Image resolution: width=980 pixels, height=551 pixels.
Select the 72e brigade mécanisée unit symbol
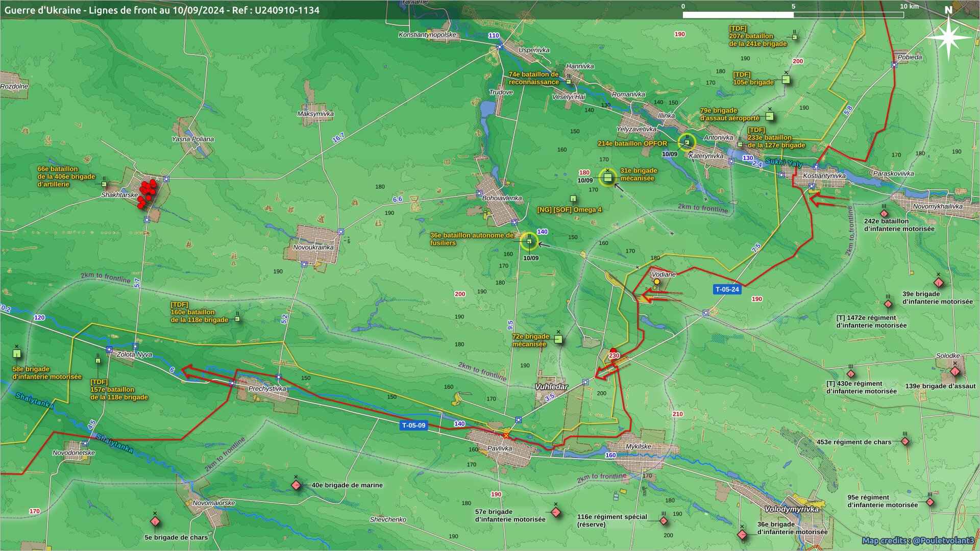558,339
